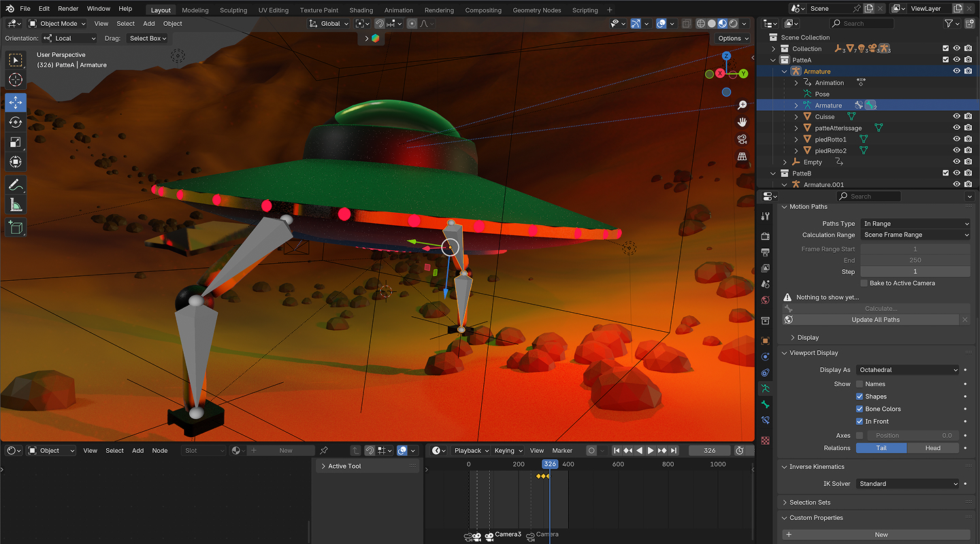Disable the In Front checkbox
The image size is (980, 544).
pyautogui.click(x=860, y=422)
